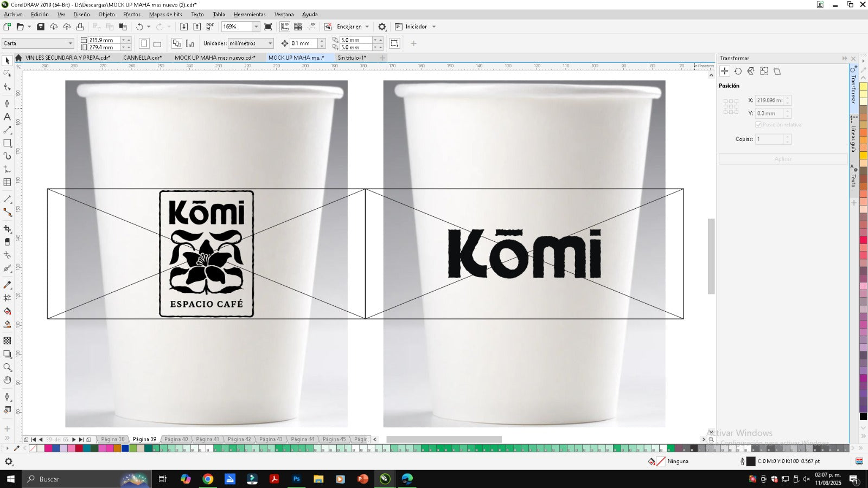
Task: Click the Export icon
Action: [x=197, y=27]
